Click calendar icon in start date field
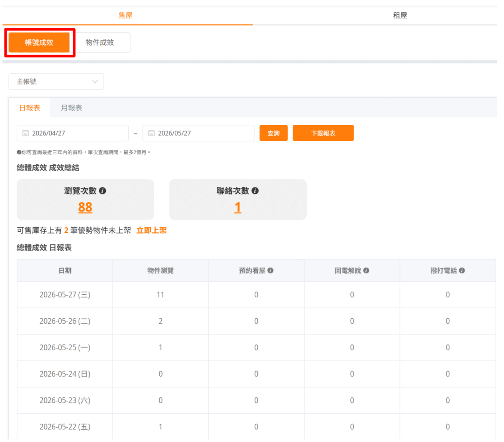This screenshot has width=504, height=442. 25,133
